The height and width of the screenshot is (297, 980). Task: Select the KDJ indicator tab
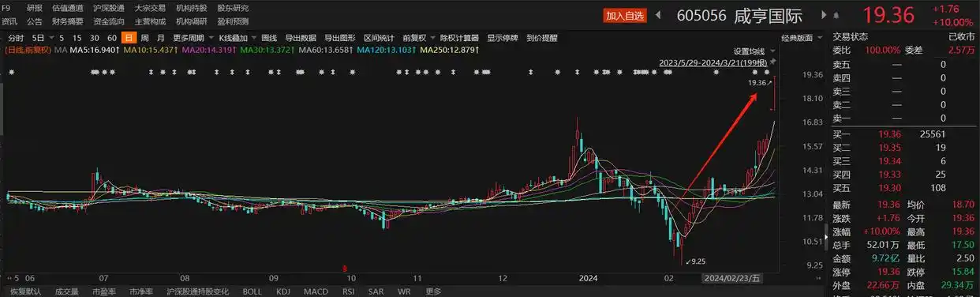[x=282, y=291]
